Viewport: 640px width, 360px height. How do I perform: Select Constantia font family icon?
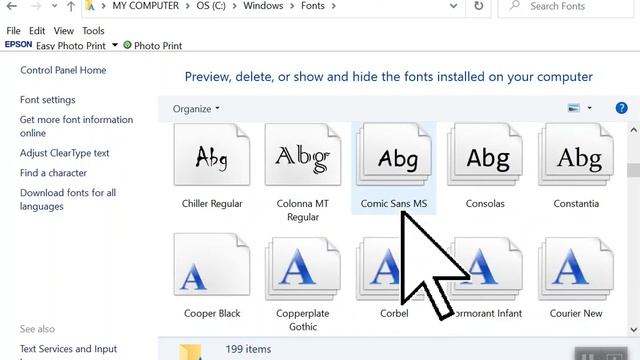point(576,155)
